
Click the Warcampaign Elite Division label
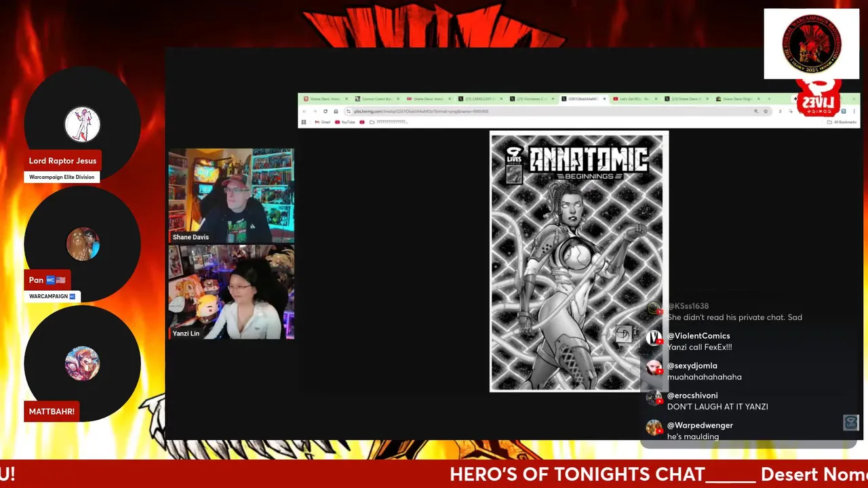(62, 177)
